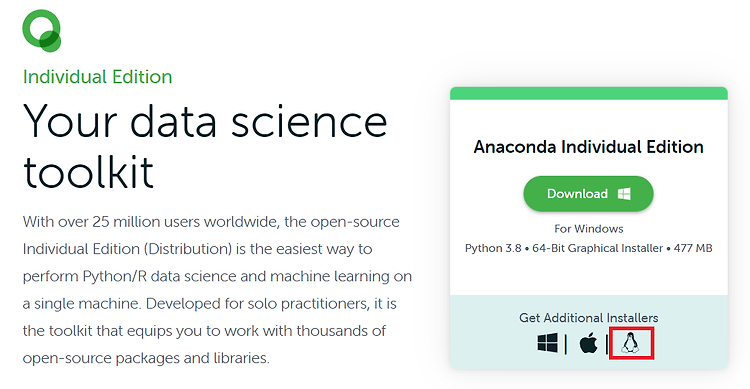Click the divider between Windows and Apple icons
The width and height of the screenshot is (750, 389).
click(x=566, y=344)
